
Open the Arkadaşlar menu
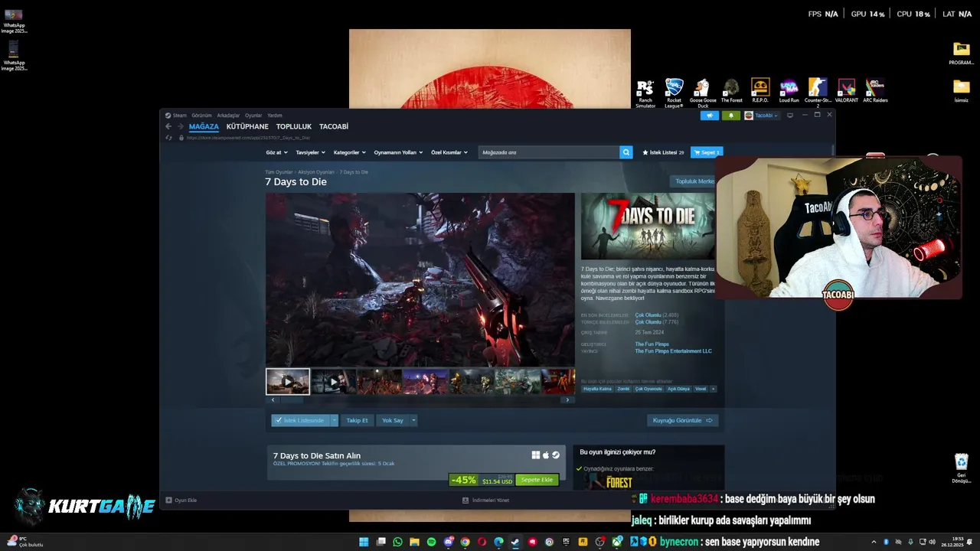(228, 116)
